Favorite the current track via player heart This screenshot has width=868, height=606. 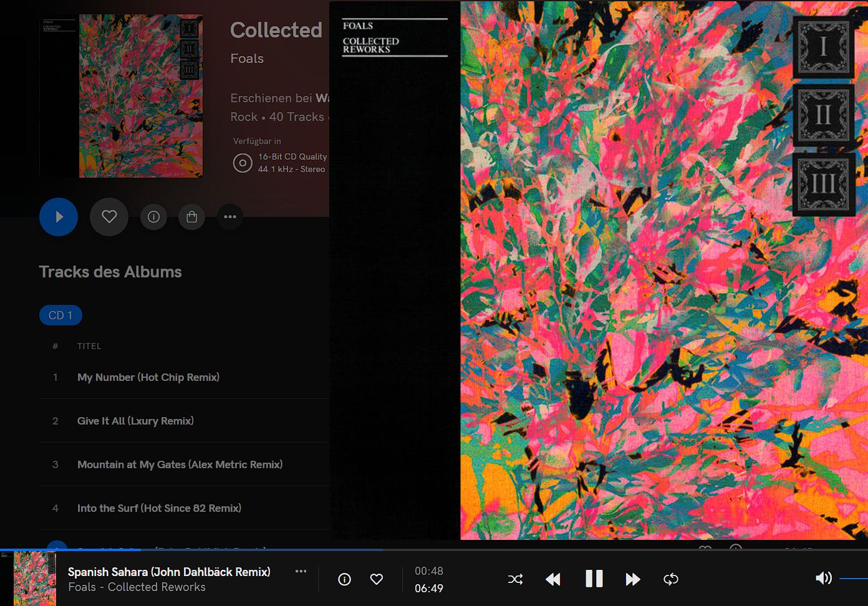[x=377, y=579]
